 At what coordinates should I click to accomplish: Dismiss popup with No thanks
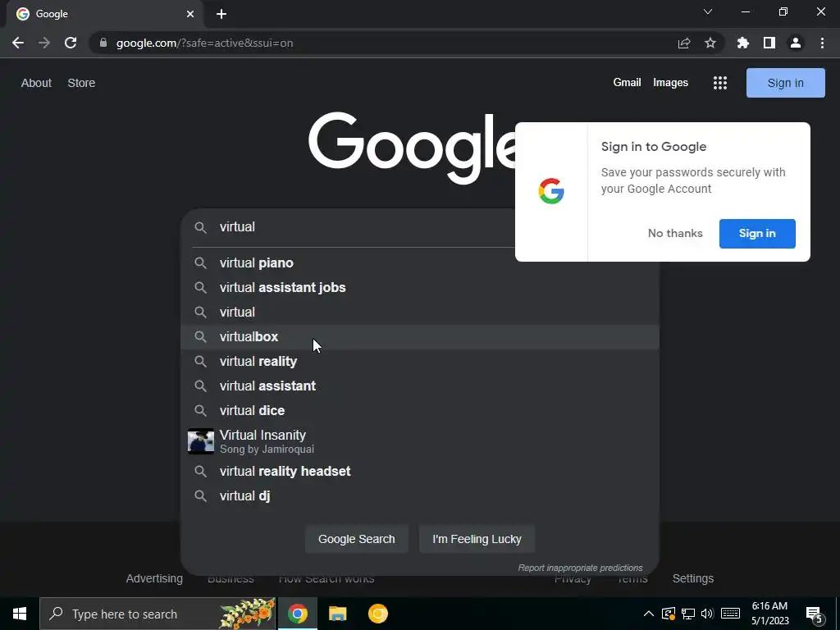point(675,234)
